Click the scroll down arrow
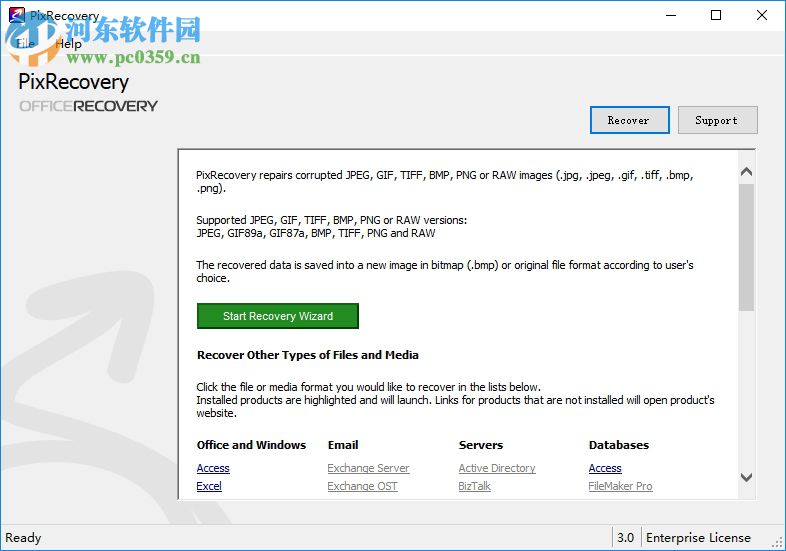Screen dimensions: 786x551 tap(746, 477)
